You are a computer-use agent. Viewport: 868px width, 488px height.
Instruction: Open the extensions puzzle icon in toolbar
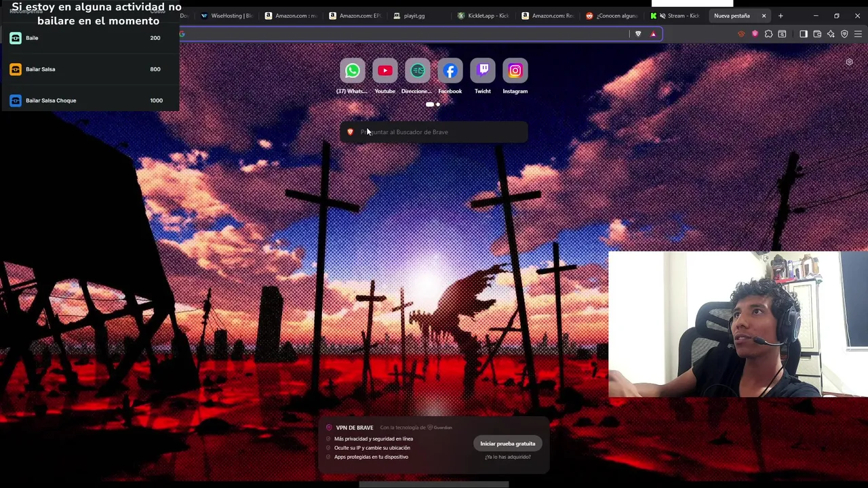click(768, 34)
